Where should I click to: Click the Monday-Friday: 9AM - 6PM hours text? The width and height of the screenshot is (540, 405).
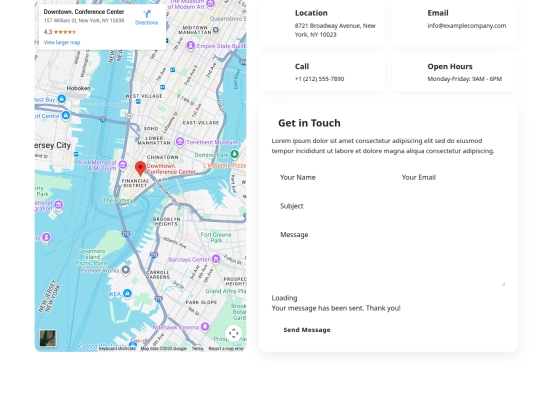click(465, 79)
